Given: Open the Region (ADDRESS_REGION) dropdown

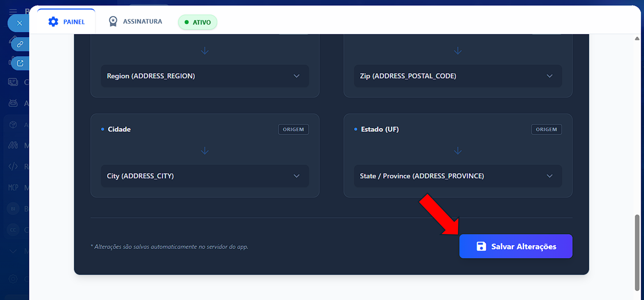Looking at the screenshot, I should (x=205, y=76).
